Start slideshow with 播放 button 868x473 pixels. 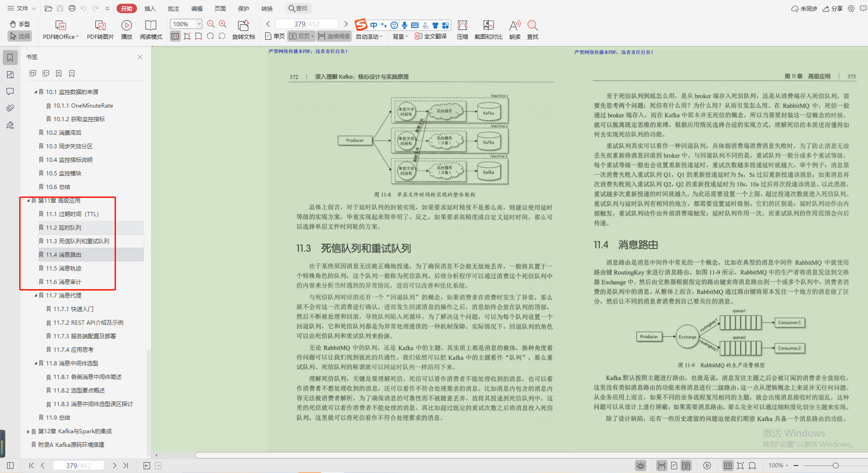[126, 29]
